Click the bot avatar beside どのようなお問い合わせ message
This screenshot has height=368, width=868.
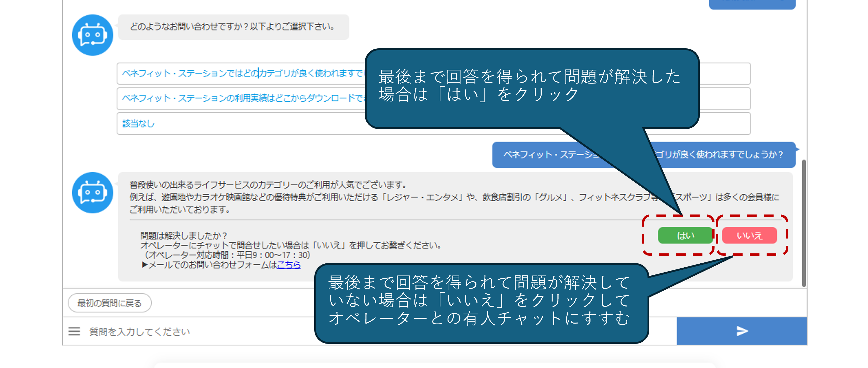click(92, 35)
